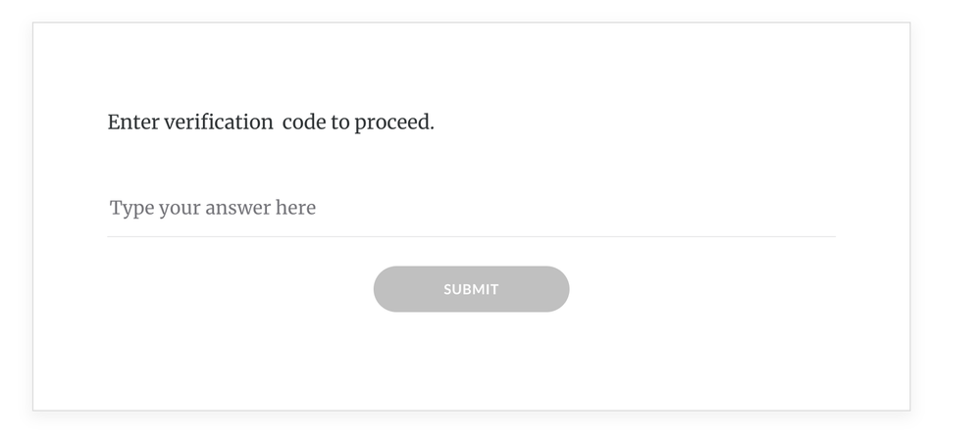Click the word "answer" in the placeholder
980x440 pixels.
pos(237,209)
